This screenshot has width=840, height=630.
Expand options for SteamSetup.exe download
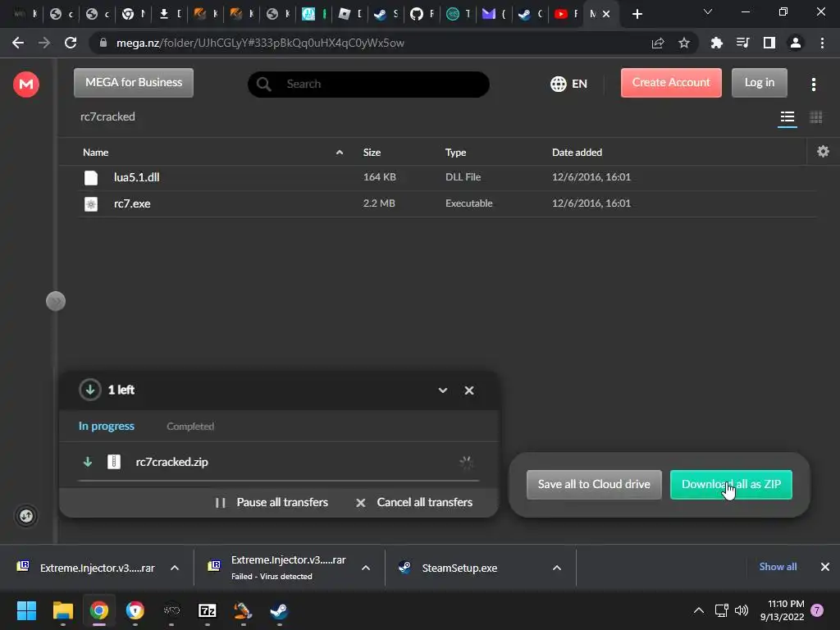pyautogui.click(x=557, y=568)
